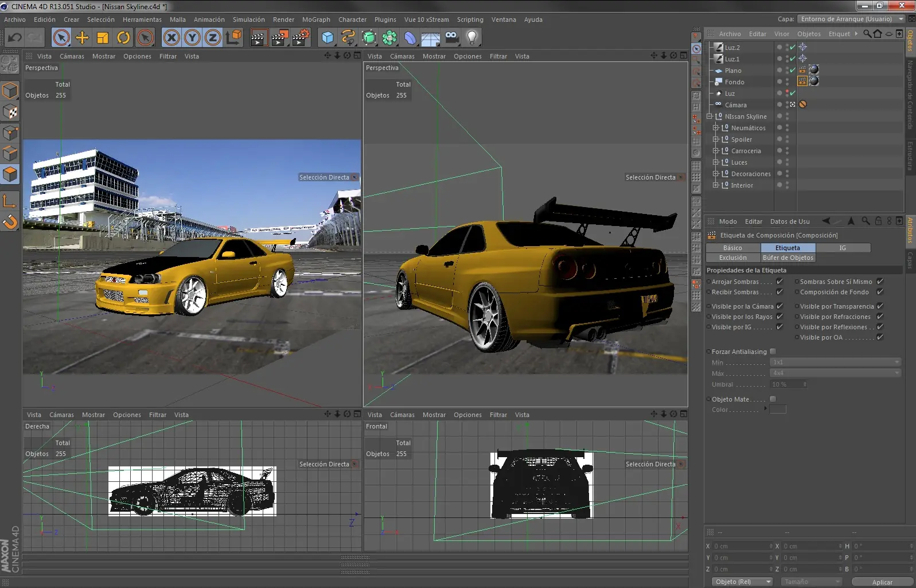The width and height of the screenshot is (916, 588).
Task: Uncheck Recibir Sombras checkbox
Action: point(779,292)
